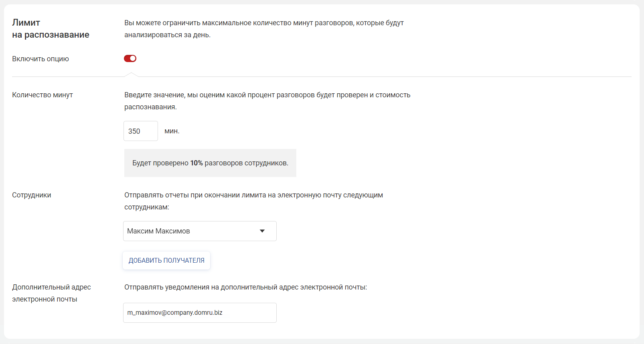This screenshot has height=344, width=644.
Task: Focus the additional email address field
Action: pyautogui.click(x=199, y=313)
